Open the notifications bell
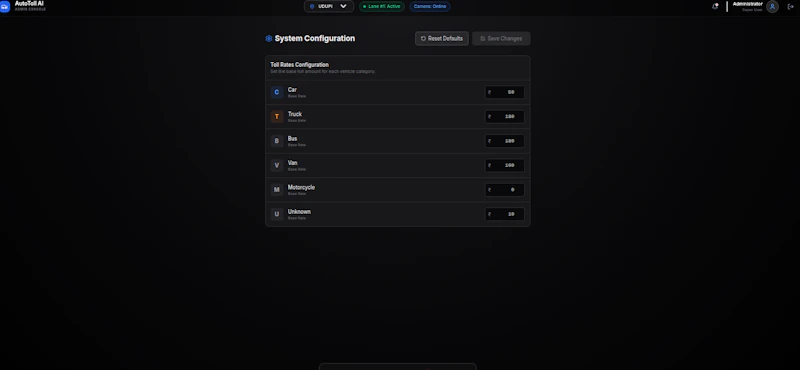Image resolution: width=800 pixels, height=370 pixels. 715,7
